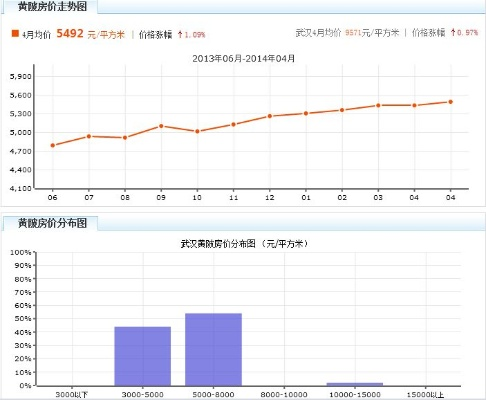This screenshot has width=486, height=400.
Task: Click the 2013年06月-2014年04月 chart title
Action: pyautogui.click(x=244, y=59)
